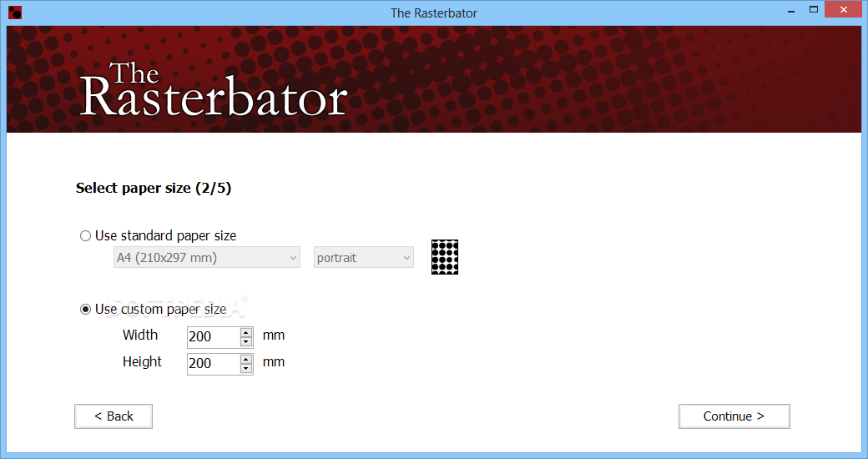The width and height of the screenshot is (868, 459).
Task: Click the dotted paper preview thumbnail
Action: [x=445, y=257]
